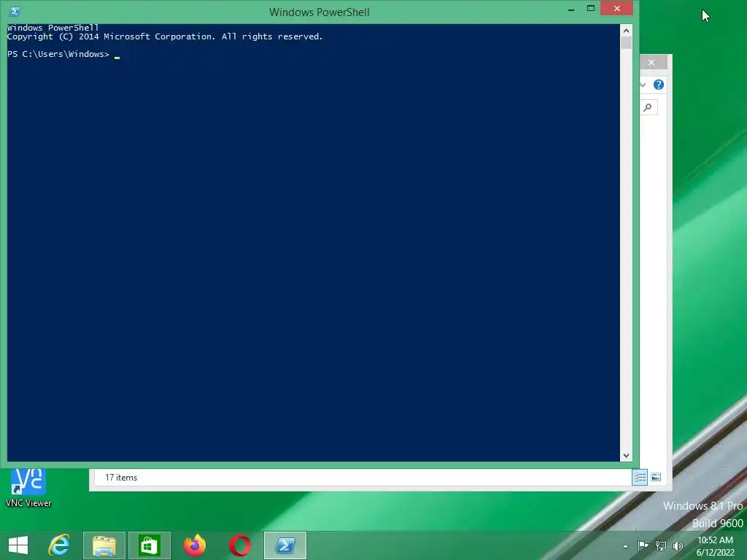Open File Explorer from the taskbar
747x560 pixels.
104,545
